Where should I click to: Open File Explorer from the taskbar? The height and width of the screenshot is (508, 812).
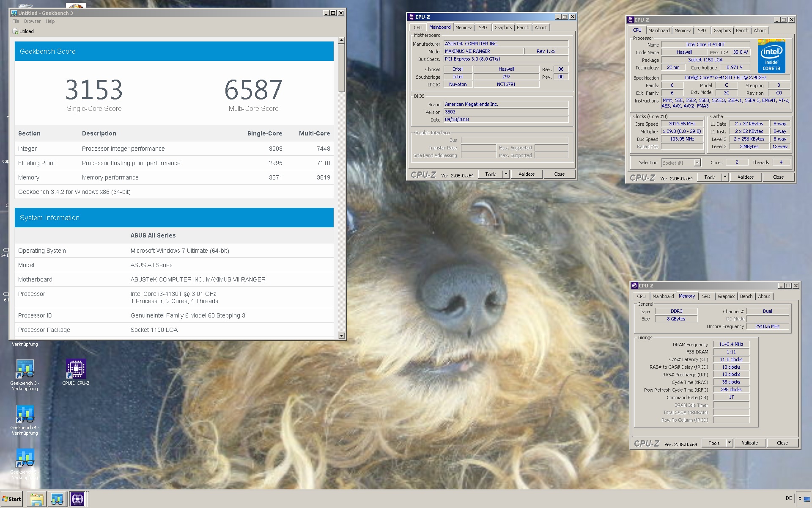37,499
